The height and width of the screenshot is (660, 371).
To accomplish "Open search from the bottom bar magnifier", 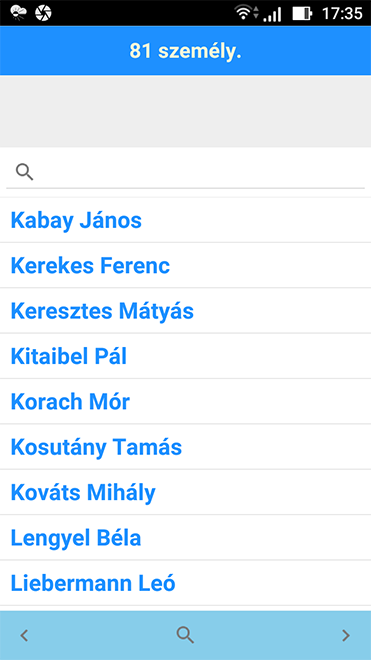I will click(x=185, y=635).
